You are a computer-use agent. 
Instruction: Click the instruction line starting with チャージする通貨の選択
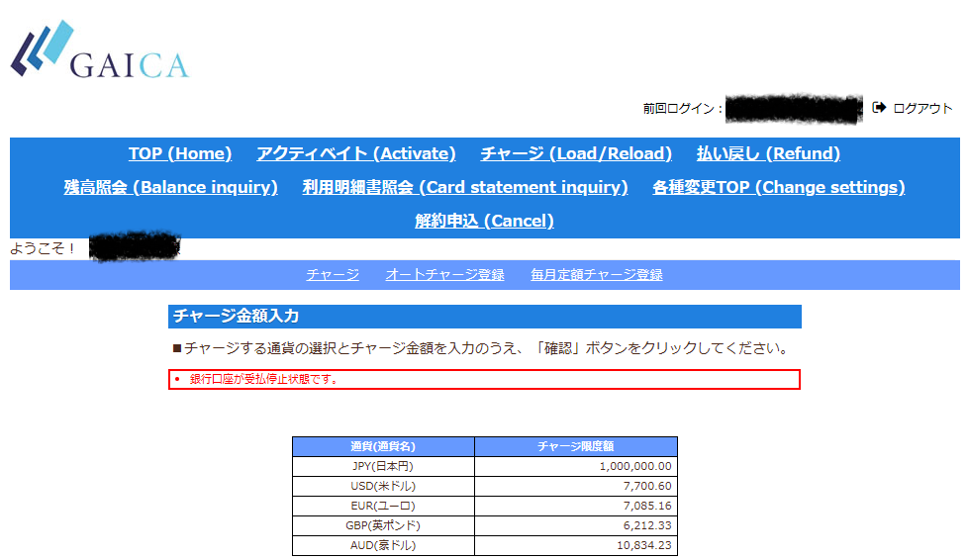point(481,348)
